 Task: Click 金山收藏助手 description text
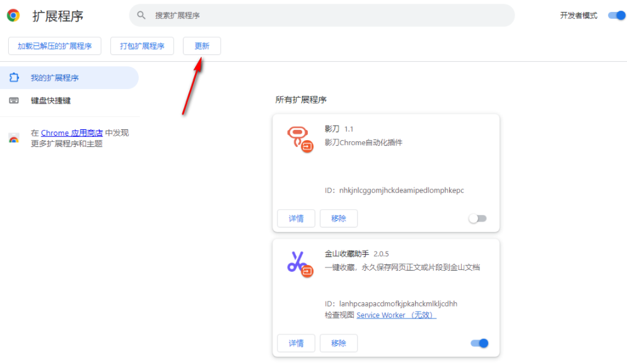point(402,267)
